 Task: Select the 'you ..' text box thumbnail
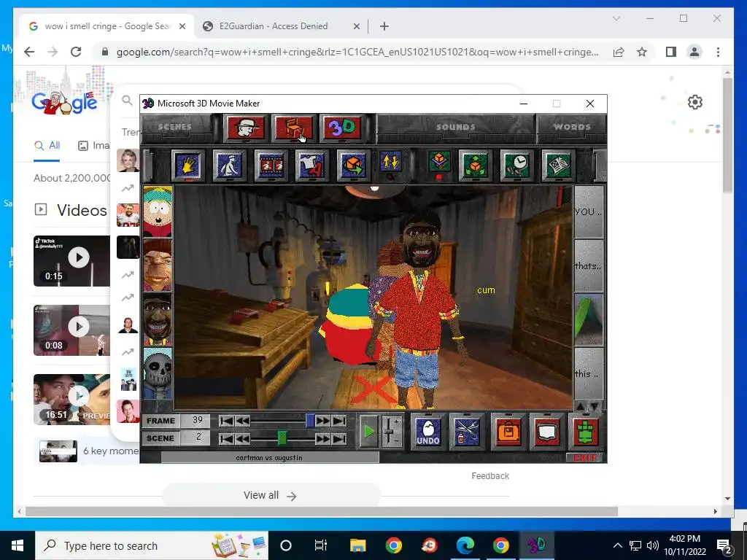coord(589,212)
